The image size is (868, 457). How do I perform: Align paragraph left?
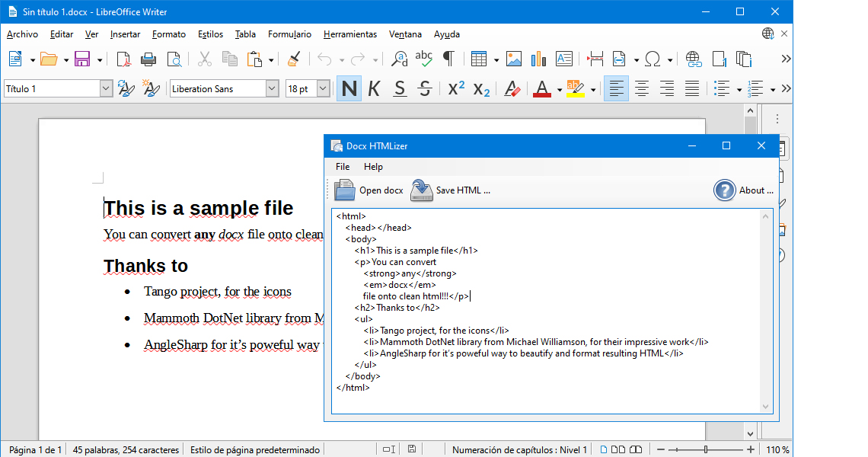[x=616, y=88]
